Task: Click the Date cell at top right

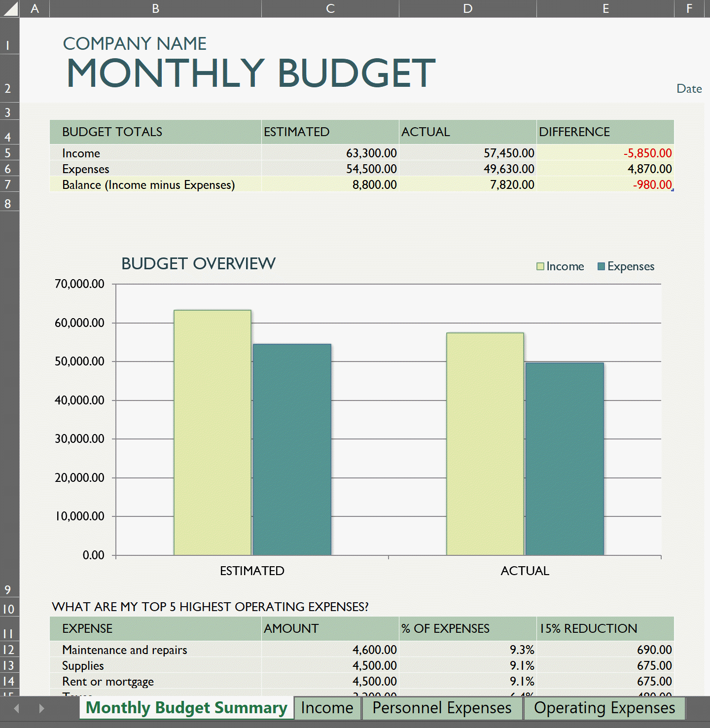Action: pyautogui.click(x=689, y=89)
